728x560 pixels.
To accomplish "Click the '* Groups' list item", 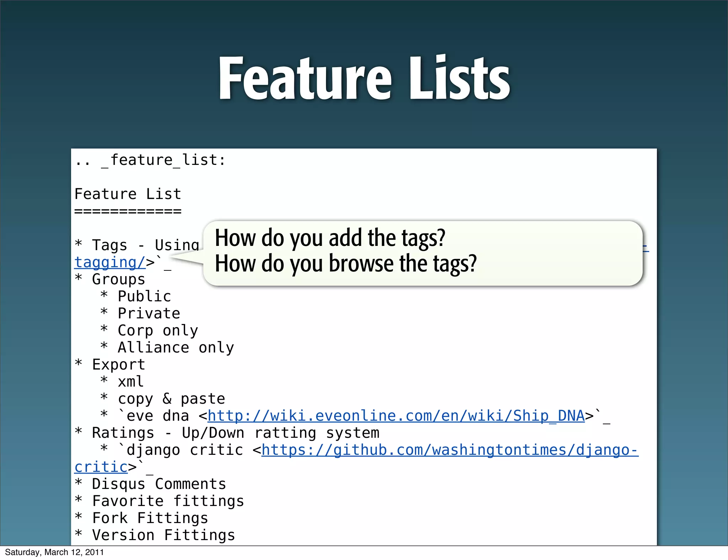I will pyautogui.click(x=110, y=279).
